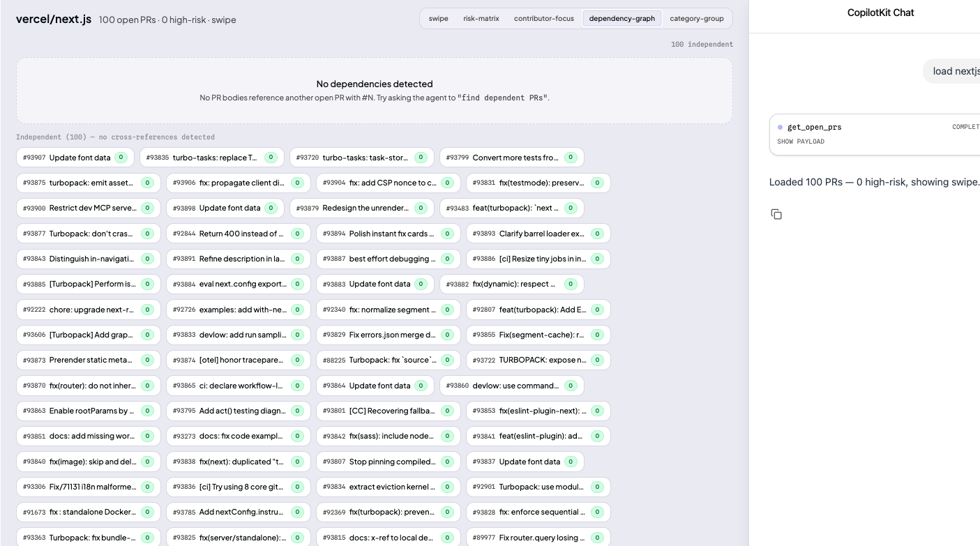Select PR #93807 Stop pinning compiled
Screen dimensions: 980x546
point(389,462)
